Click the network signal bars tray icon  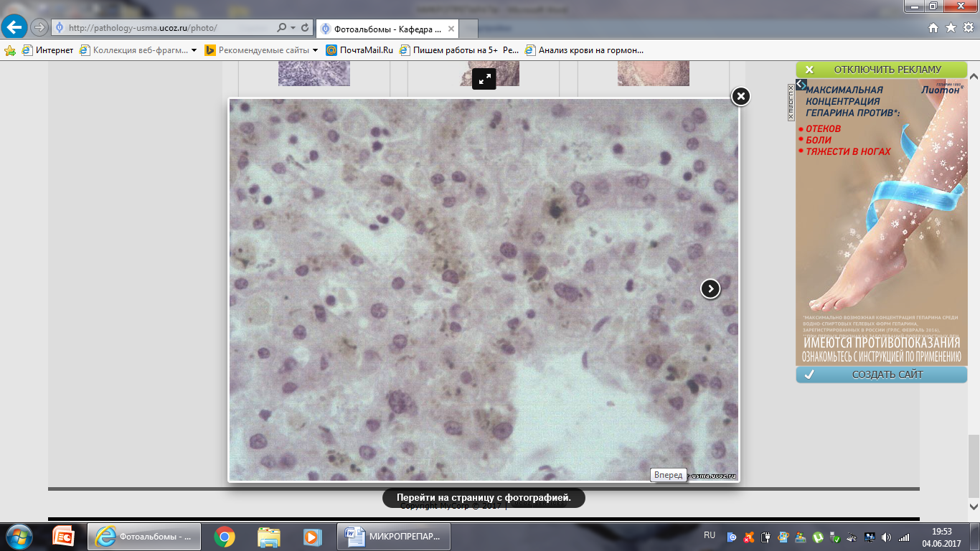click(x=904, y=537)
